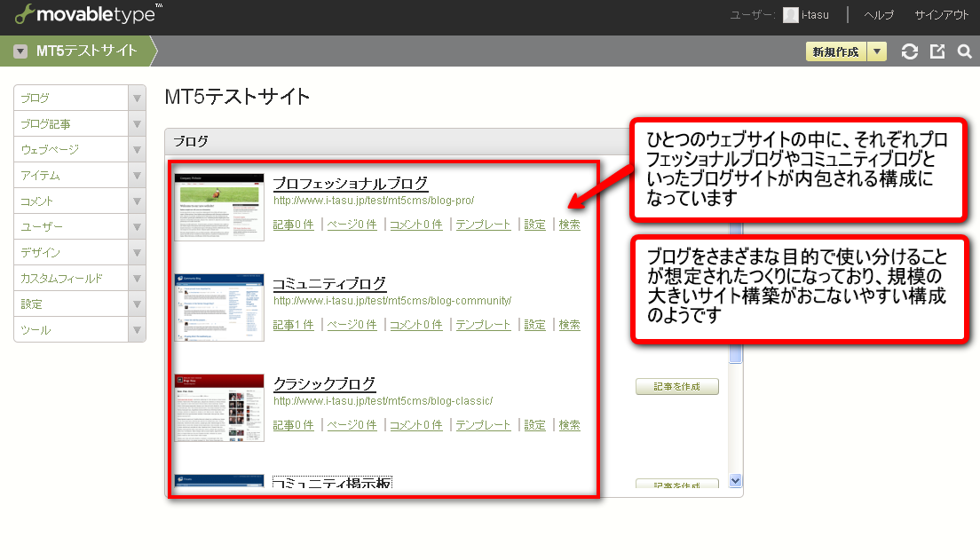This screenshot has height=560, width=980.
Task: Open the site selector arrow beside MT5テストサイト
Action: pos(20,51)
